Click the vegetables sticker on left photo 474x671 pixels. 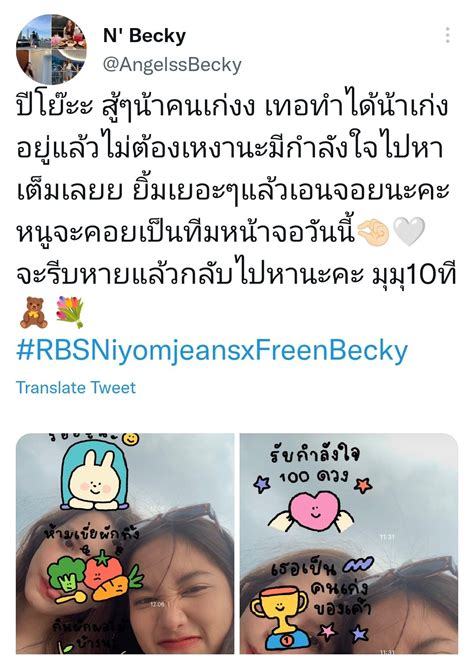tap(94, 576)
